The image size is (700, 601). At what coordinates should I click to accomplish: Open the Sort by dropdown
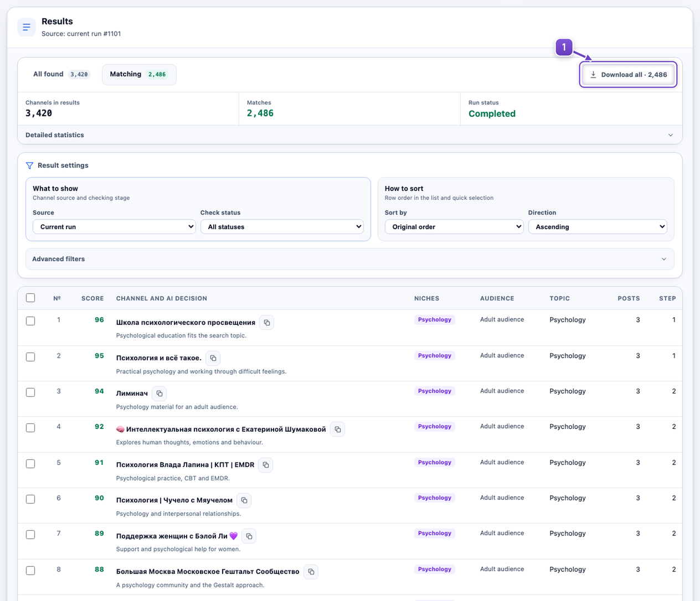click(x=454, y=227)
